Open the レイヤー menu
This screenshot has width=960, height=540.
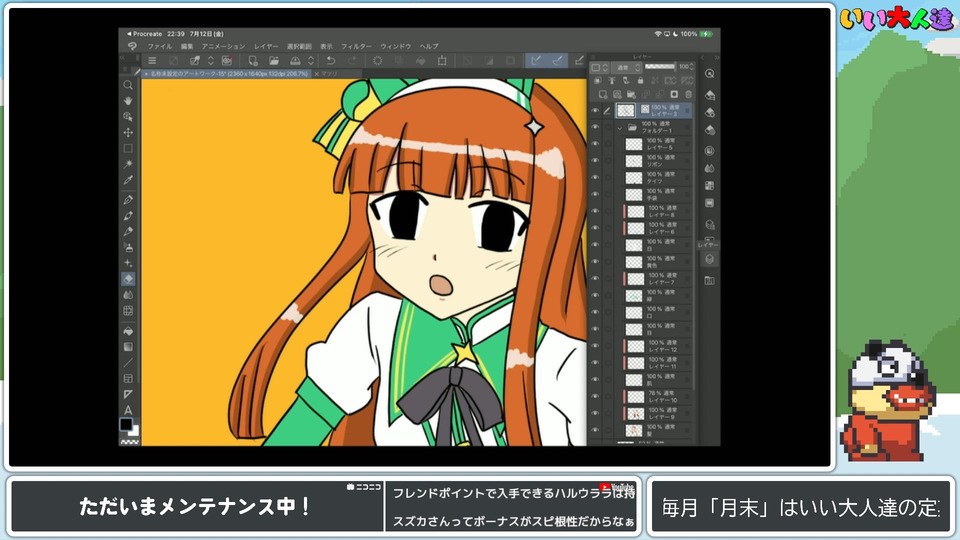click(x=266, y=46)
